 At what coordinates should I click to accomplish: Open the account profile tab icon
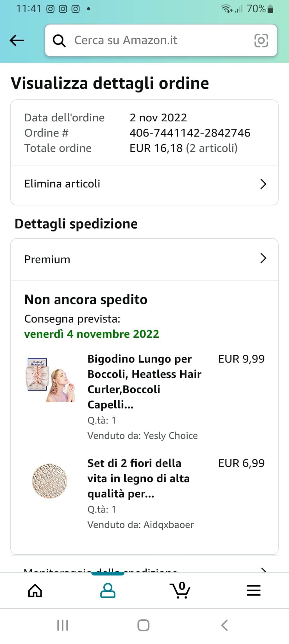[108, 590]
